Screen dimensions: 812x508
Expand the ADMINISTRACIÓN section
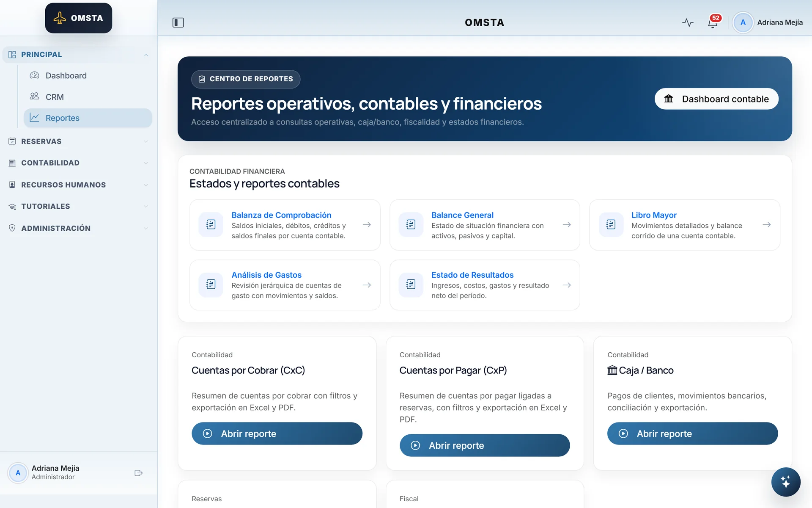click(79, 228)
